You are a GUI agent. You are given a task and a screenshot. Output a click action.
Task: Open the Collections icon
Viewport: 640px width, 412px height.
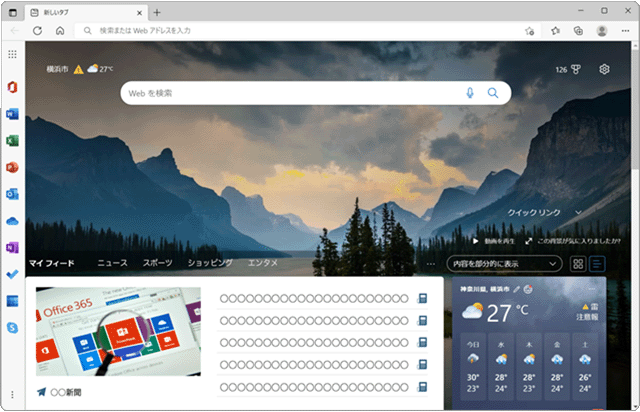[578, 31]
